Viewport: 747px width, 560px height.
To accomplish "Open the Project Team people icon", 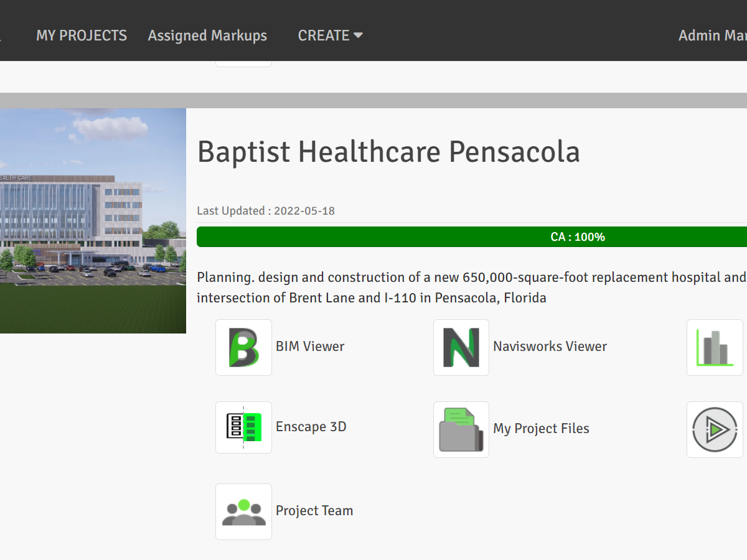I will pyautogui.click(x=243, y=511).
